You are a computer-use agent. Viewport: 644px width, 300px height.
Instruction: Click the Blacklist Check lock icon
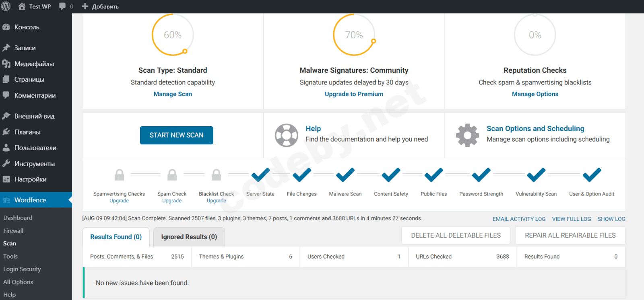(216, 175)
